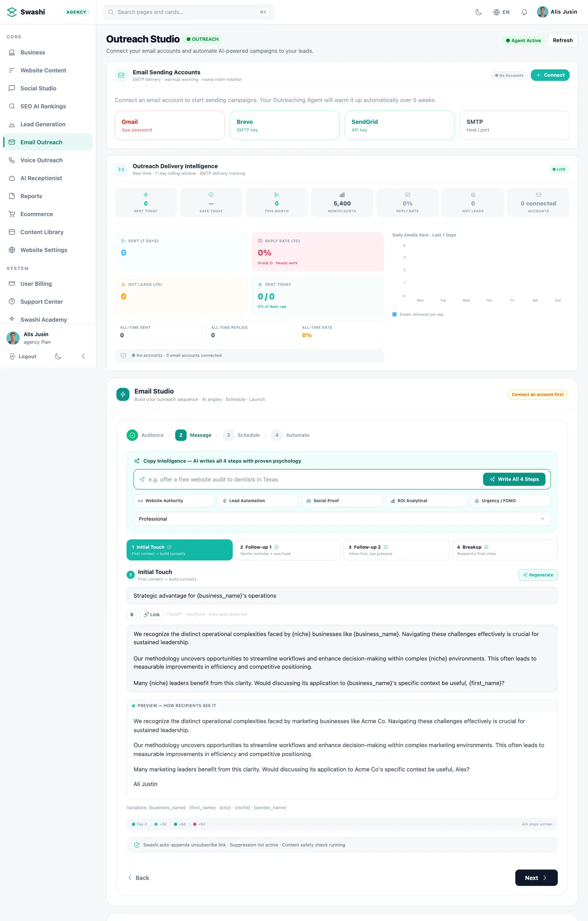Screen dimensions: 588x921
Task: Open SEO AI Rankings section
Action: pos(48,106)
